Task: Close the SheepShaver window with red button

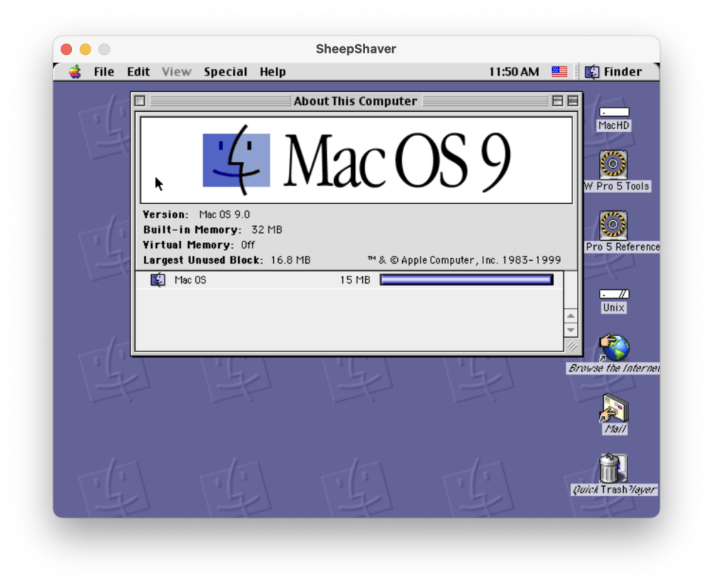Action: pyautogui.click(x=66, y=49)
